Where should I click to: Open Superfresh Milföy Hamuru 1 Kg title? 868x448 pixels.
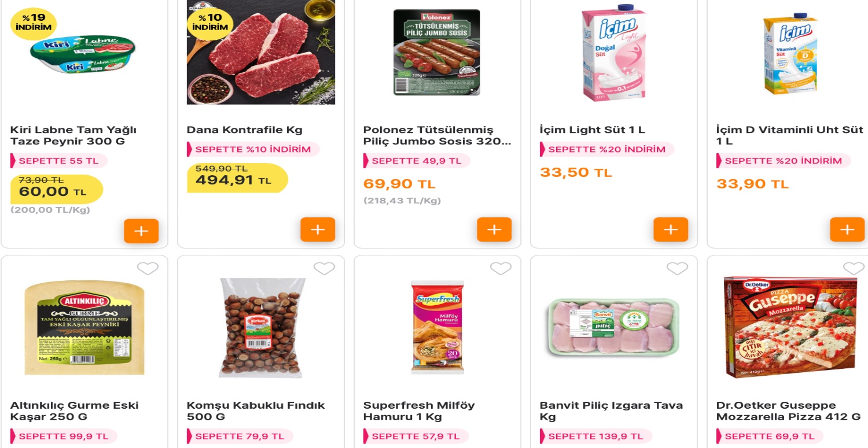pos(419,411)
